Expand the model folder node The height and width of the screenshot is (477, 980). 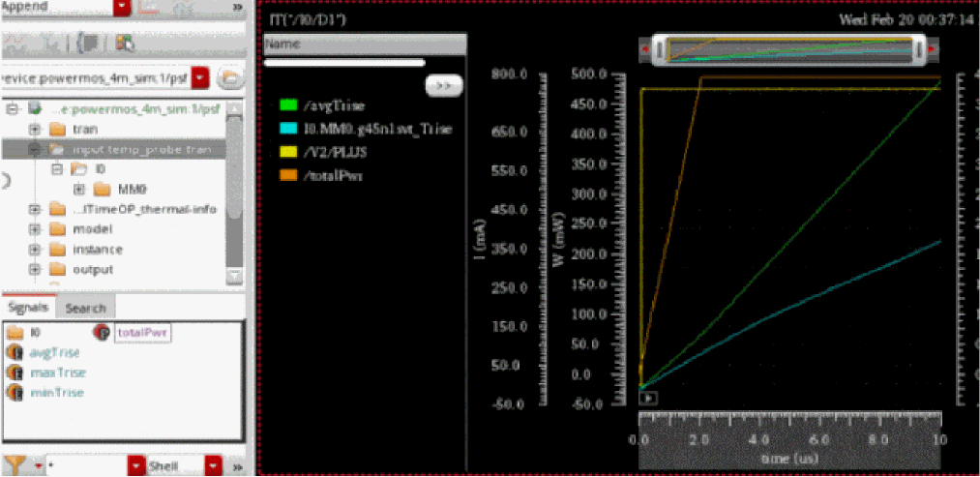tap(35, 228)
